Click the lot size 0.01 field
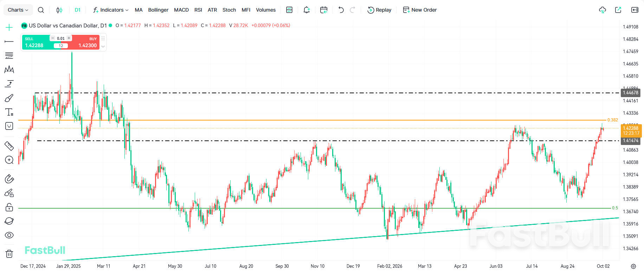 (61, 38)
